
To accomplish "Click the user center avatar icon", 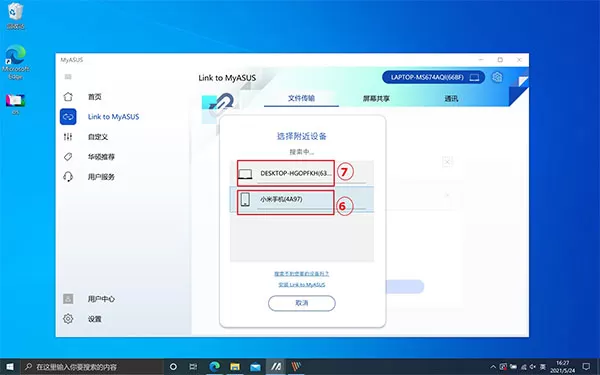I will tap(68, 299).
